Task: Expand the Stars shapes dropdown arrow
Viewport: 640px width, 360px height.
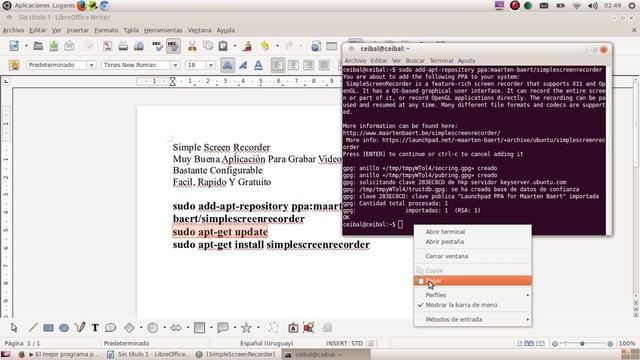Action: (258, 327)
